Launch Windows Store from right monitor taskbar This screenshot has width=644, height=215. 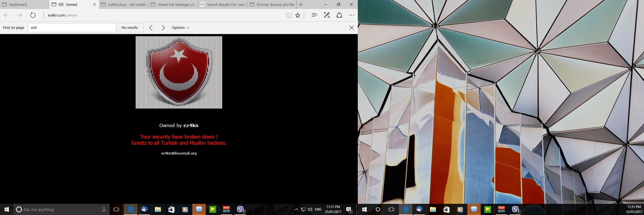click(x=446, y=209)
